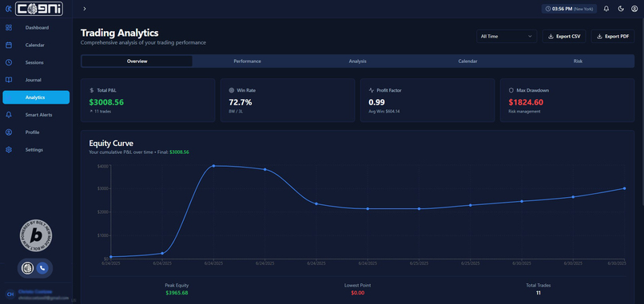This screenshot has height=304, width=644.
Task: Click the Avg Win: $604.14 text
Action: (384, 111)
